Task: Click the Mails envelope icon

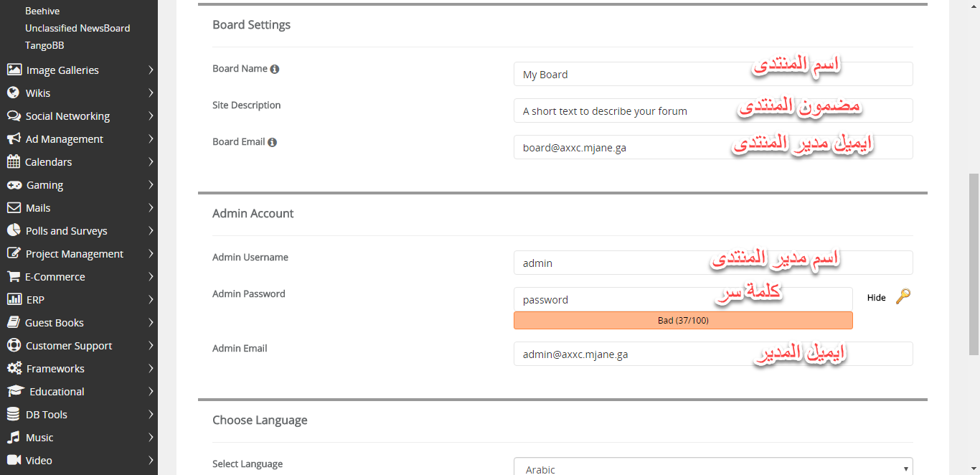Action: [13, 207]
